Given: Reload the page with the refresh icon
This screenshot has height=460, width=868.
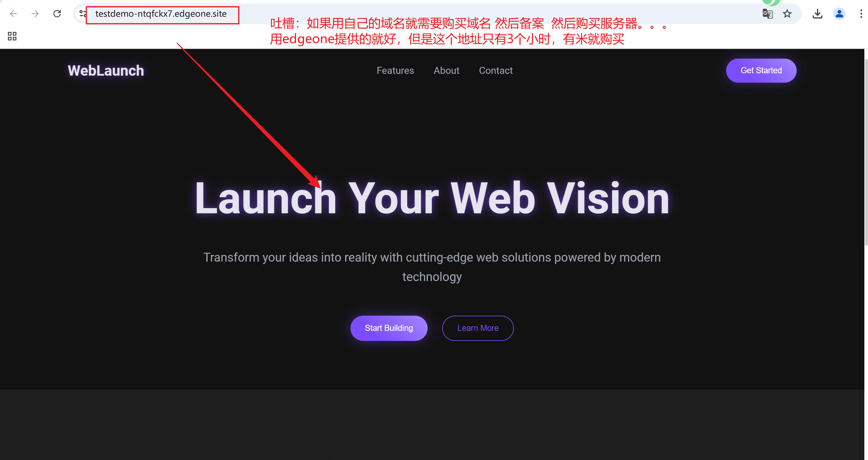Looking at the screenshot, I should (x=57, y=14).
